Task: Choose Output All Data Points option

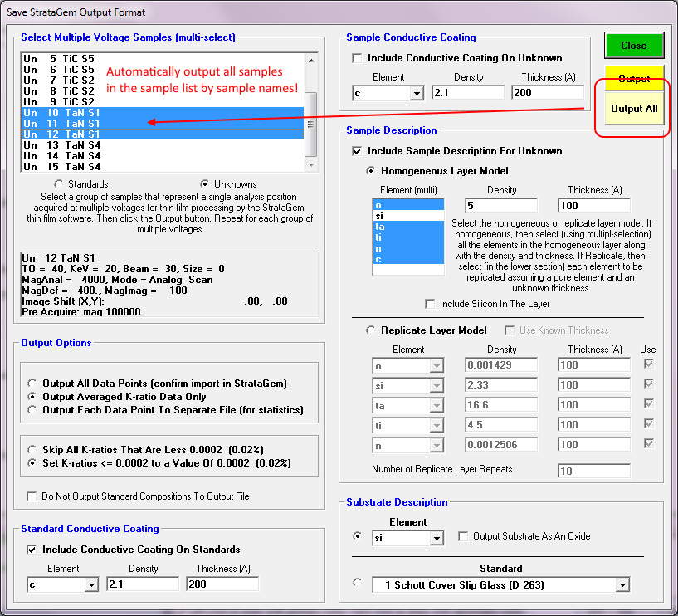Action: tap(32, 384)
